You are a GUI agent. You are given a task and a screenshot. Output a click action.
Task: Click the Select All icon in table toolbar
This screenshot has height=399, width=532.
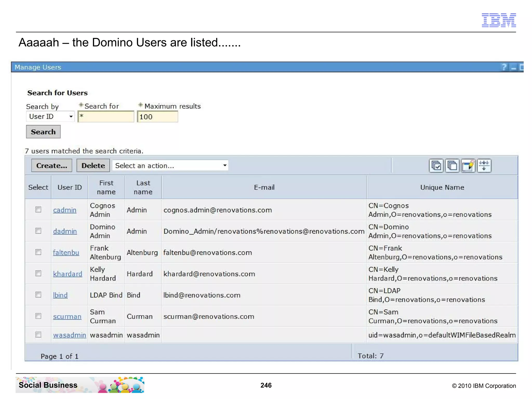pyautogui.click(x=436, y=165)
